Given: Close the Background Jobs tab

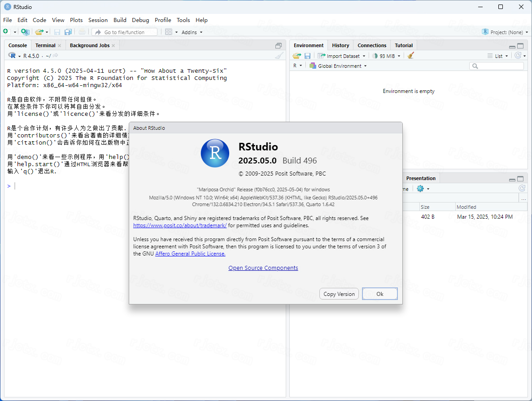Looking at the screenshot, I should coord(113,45).
